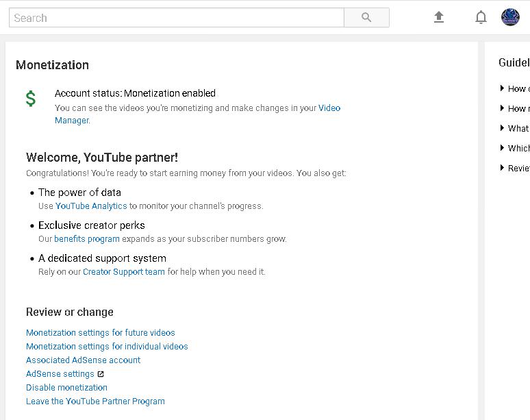The image size is (530, 420).
Task: Expand the 'What' guideline item
Action: [515, 128]
